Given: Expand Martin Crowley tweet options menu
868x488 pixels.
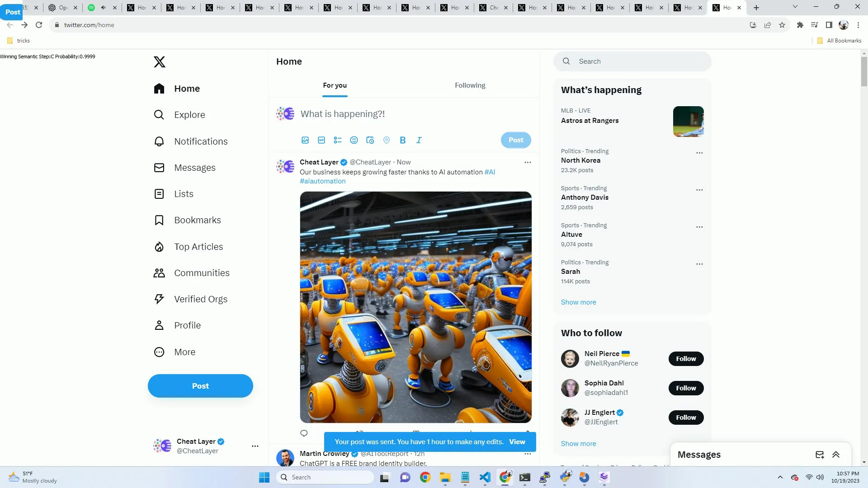Looking at the screenshot, I should coord(527,454).
